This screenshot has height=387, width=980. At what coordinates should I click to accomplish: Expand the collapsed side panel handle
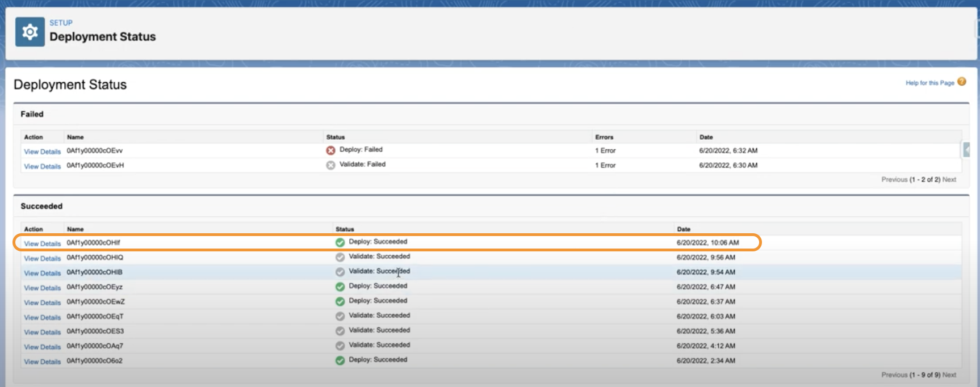point(966,149)
